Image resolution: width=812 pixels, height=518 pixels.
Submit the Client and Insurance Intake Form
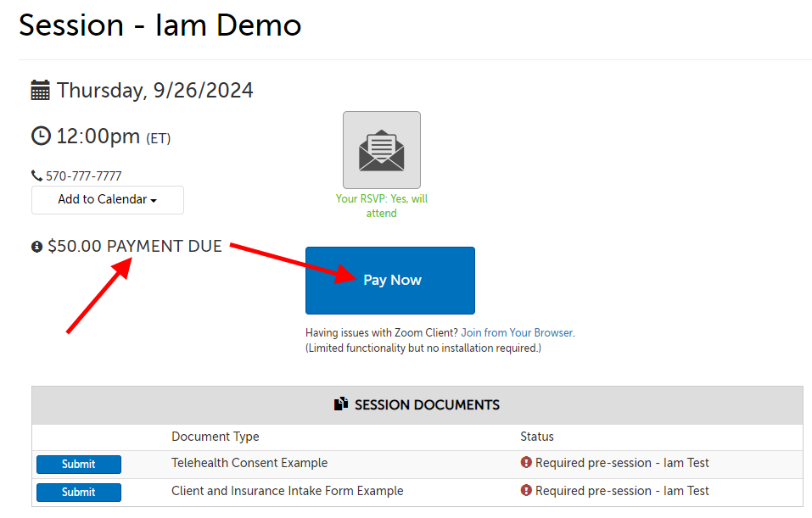pyautogui.click(x=78, y=492)
